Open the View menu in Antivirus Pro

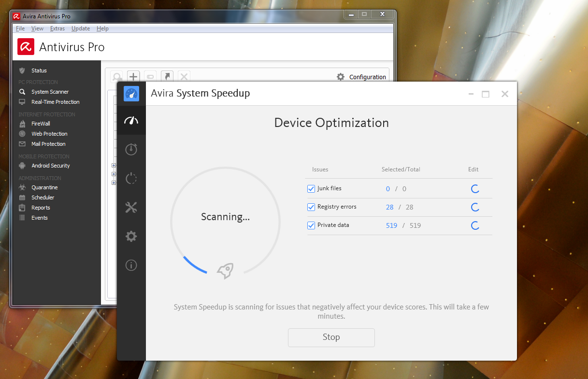[x=37, y=28]
